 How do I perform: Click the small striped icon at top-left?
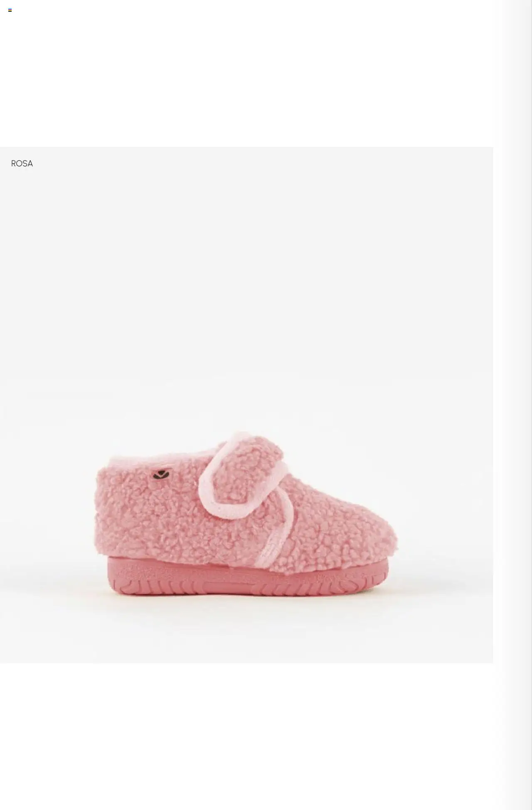coord(10,10)
